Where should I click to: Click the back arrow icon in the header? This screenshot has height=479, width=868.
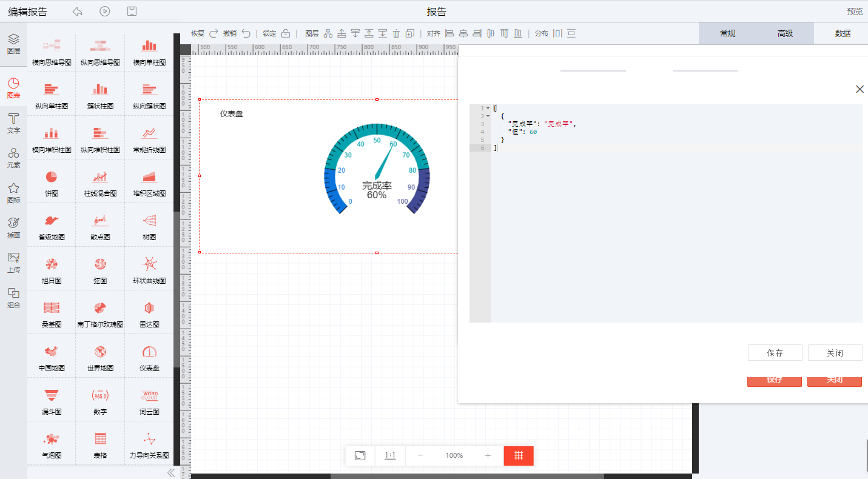click(77, 12)
